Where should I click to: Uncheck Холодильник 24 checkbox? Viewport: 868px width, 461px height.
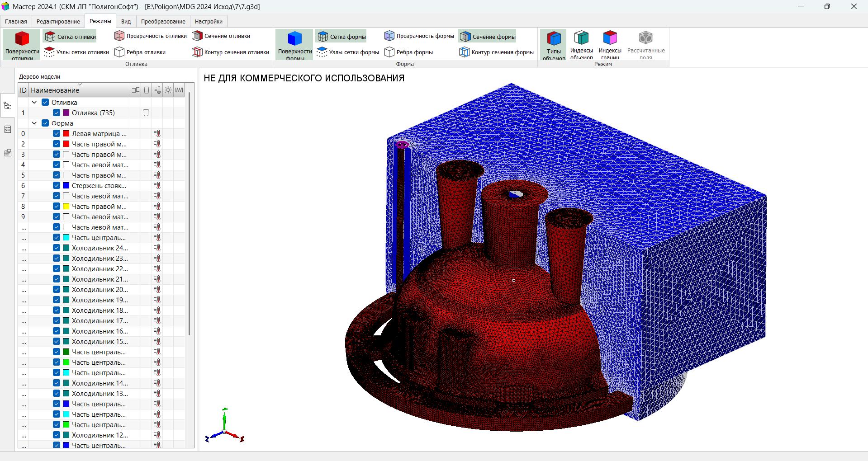(57, 248)
